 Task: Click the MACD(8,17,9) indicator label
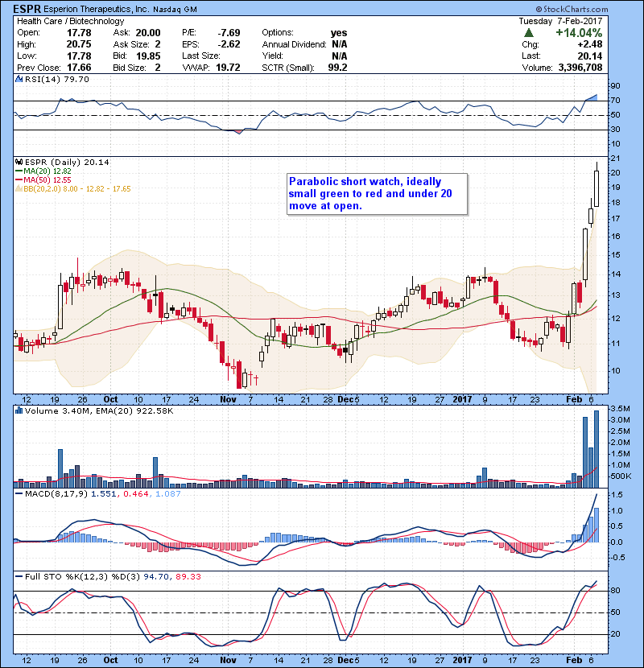coord(56,494)
